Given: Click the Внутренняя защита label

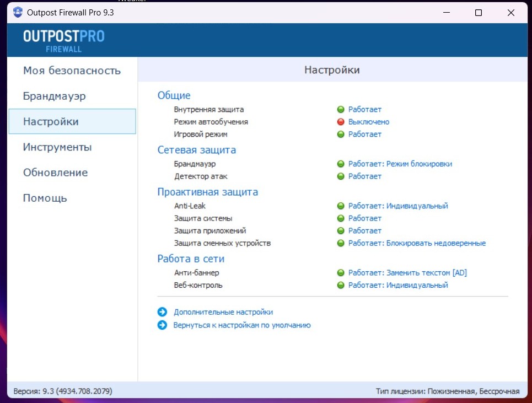Looking at the screenshot, I should (x=208, y=110).
